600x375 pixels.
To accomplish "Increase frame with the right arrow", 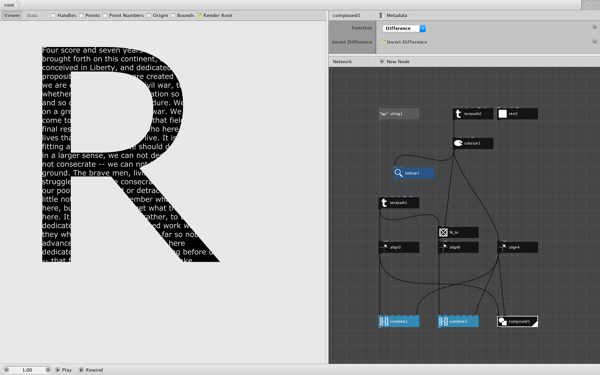I will click(48, 370).
